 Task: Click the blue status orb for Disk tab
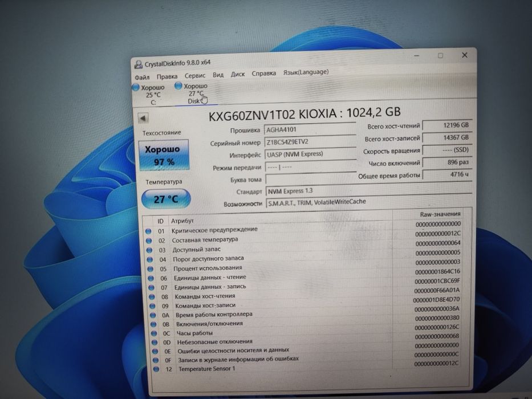tap(178, 86)
